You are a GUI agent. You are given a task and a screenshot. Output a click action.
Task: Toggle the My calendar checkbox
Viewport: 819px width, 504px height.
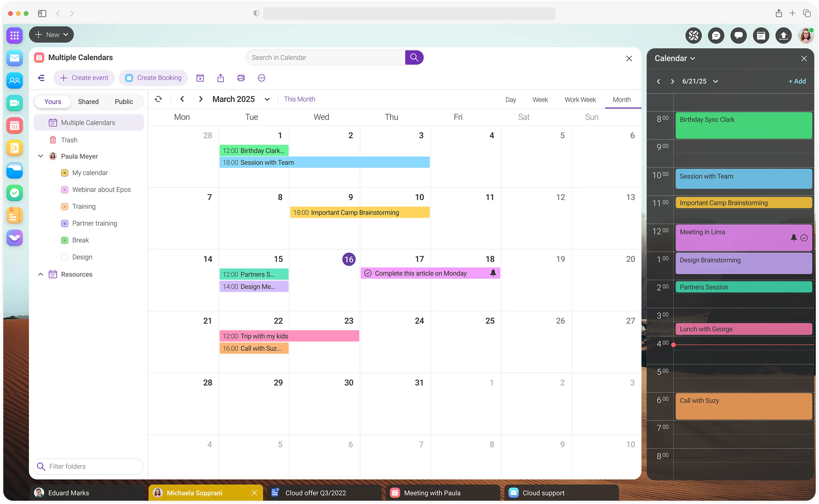(65, 173)
